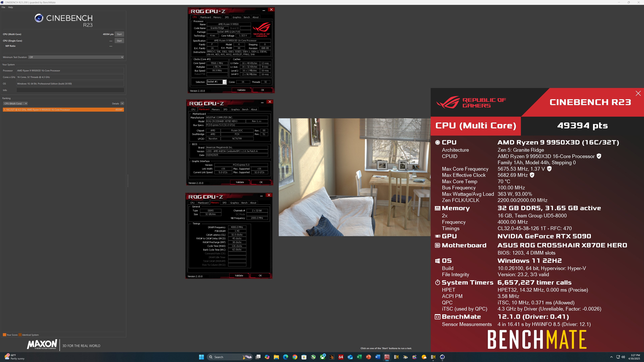Start the CPU (Multi Core) test
The image size is (644, 362).
[119, 34]
